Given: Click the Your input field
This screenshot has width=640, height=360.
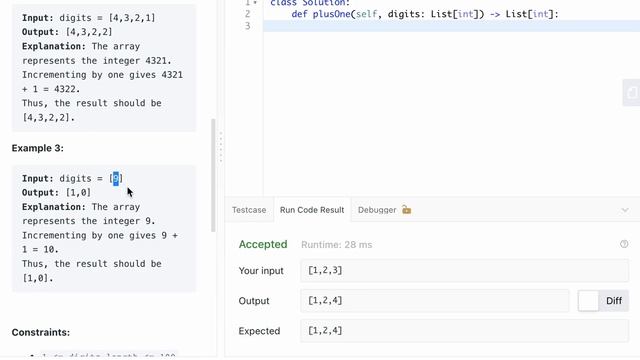Looking at the screenshot, I should point(464,270).
